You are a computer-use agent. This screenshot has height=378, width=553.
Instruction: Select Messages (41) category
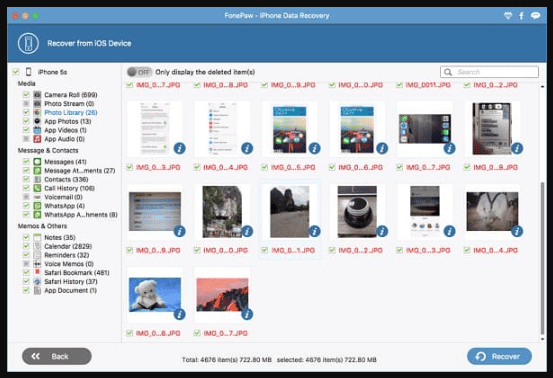[x=65, y=162]
